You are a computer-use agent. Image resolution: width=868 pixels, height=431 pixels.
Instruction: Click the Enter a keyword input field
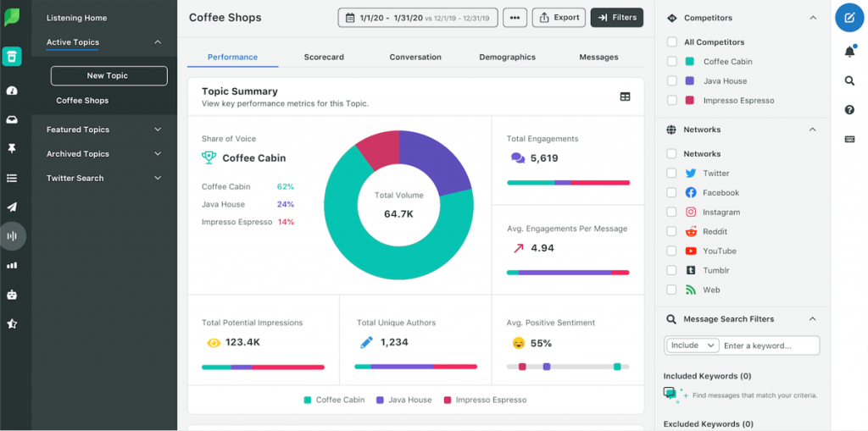(771, 345)
